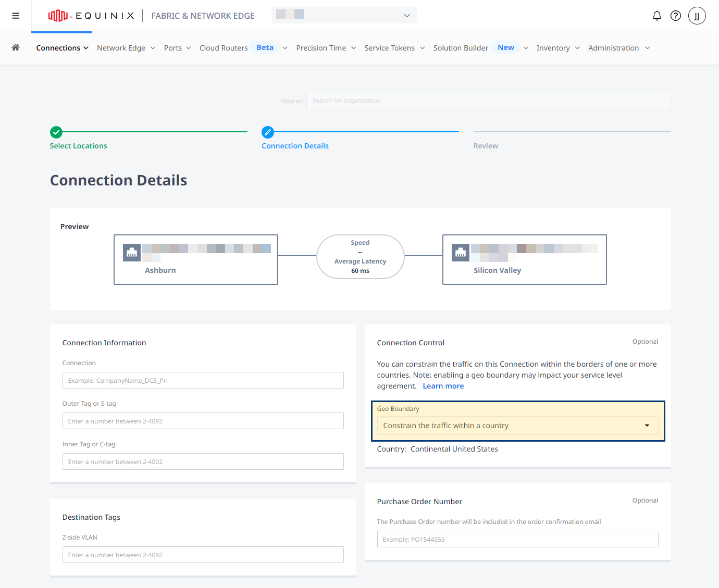This screenshot has height=588, width=719.
Task: Expand the Inventory menu
Action: pyautogui.click(x=558, y=48)
